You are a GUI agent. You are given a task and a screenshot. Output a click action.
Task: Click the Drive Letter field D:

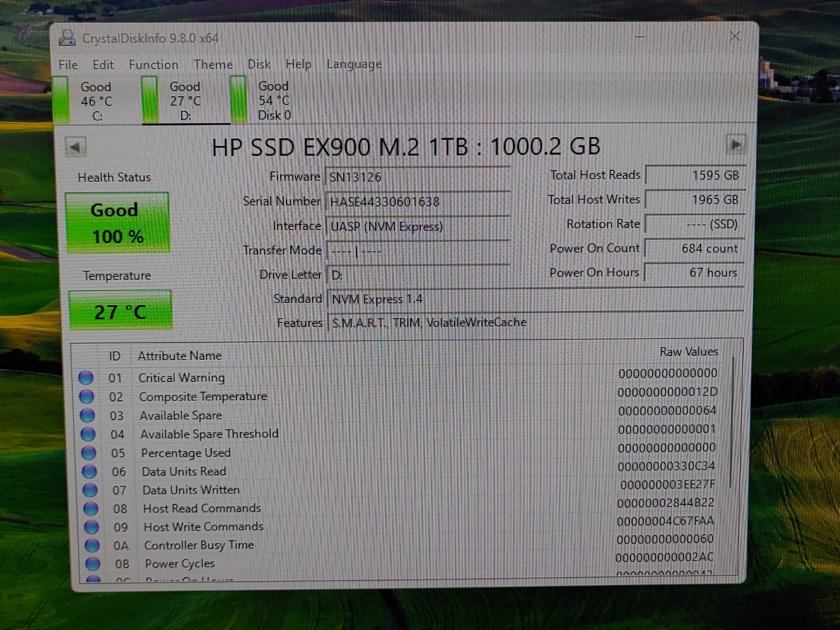point(419,275)
